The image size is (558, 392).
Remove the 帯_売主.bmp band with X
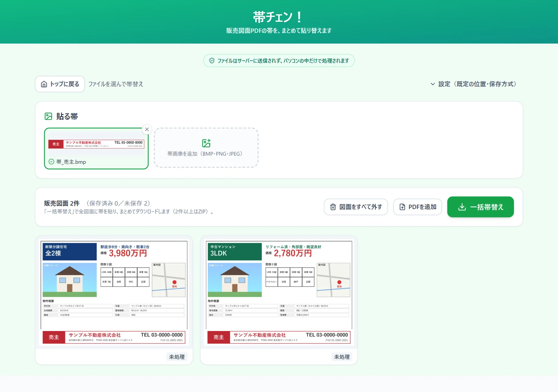pyautogui.click(x=147, y=129)
